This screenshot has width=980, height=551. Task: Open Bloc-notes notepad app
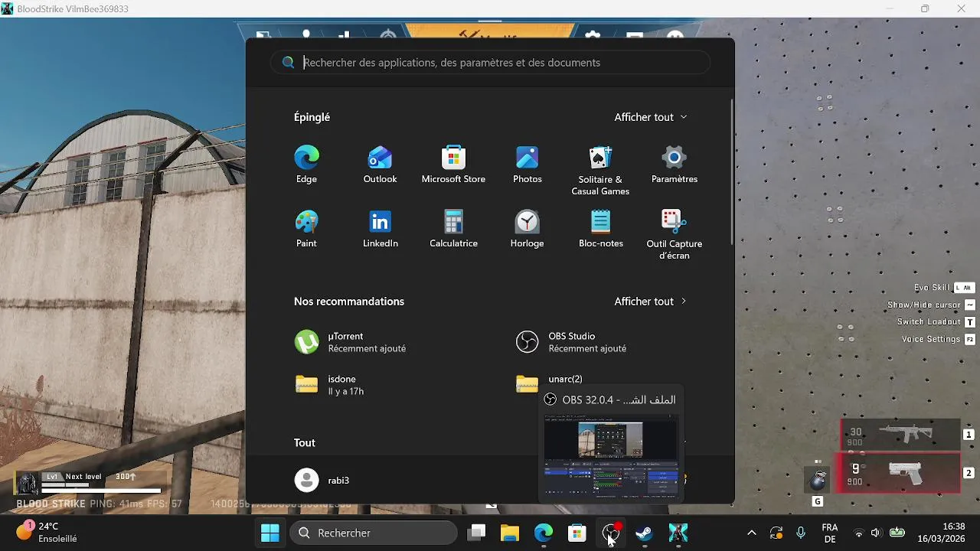[x=600, y=229]
